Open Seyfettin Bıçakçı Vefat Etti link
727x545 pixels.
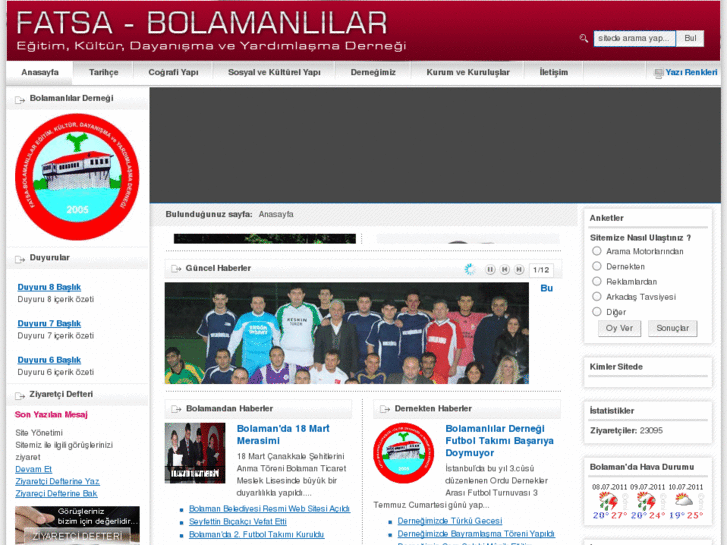pos(238,522)
